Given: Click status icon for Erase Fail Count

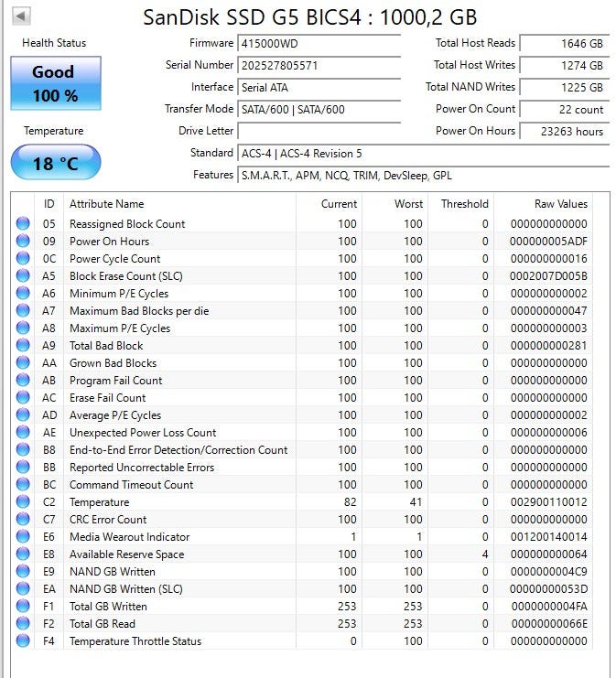Looking at the screenshot, I should pos(23,397).
